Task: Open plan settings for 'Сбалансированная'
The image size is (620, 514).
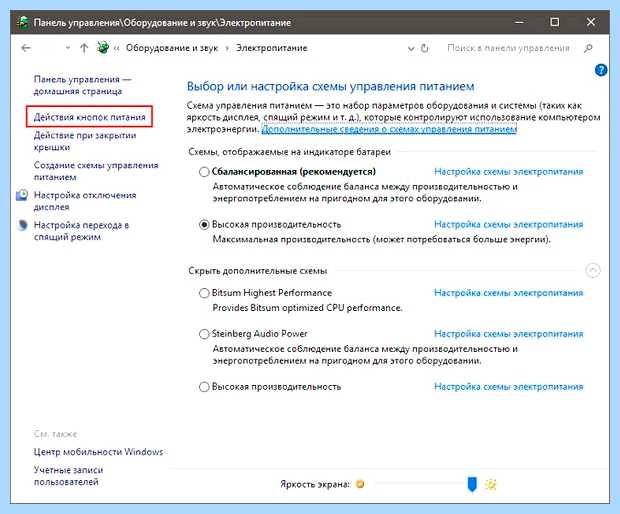Action: coord(508,172)
